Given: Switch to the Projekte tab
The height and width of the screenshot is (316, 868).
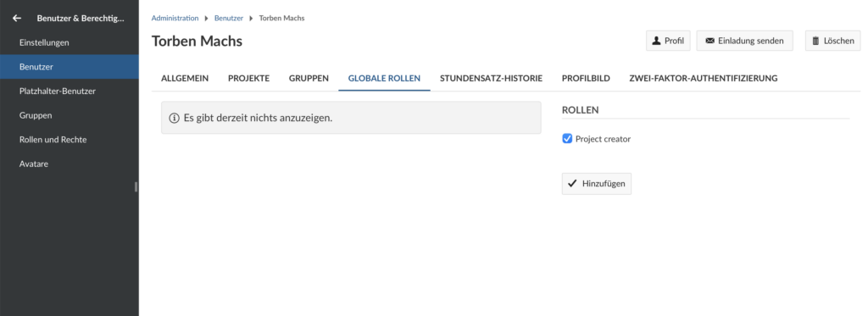Looking at the screenshot, I should 248,79.
